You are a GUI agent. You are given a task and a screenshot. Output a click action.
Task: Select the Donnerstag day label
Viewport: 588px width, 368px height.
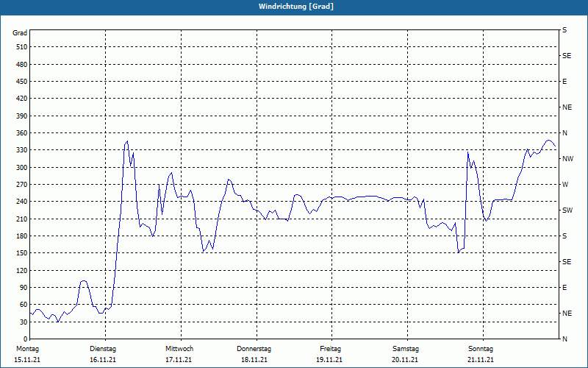254,349
